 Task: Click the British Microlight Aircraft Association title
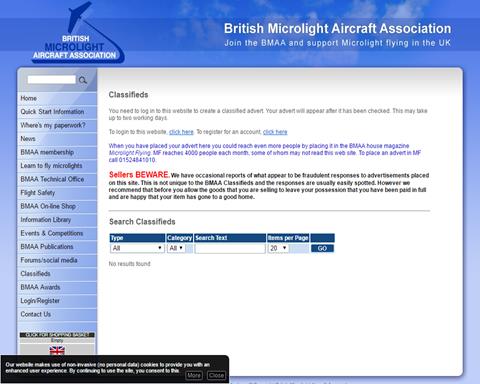[x=337, y=29]
